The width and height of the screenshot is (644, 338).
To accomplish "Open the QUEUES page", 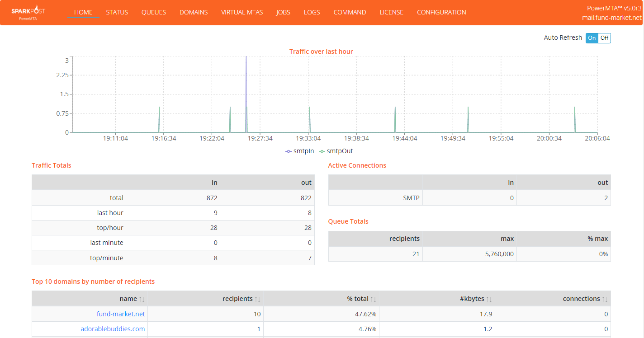I will tap(154, 13).
